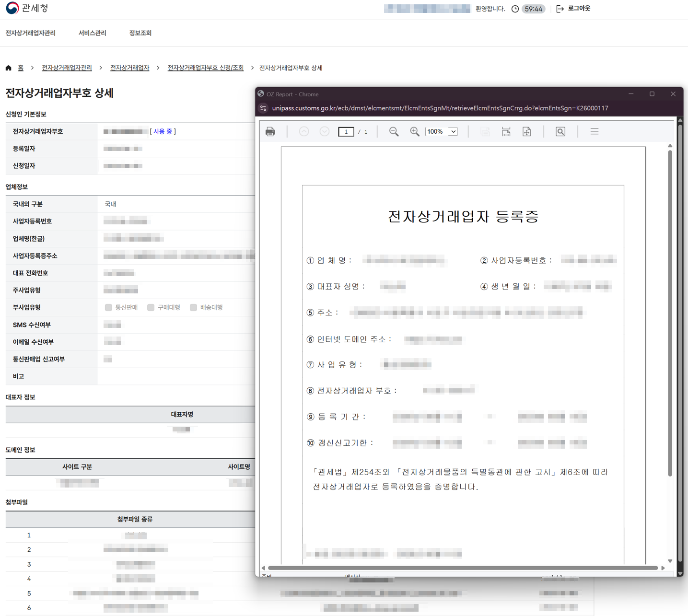Click 홈 breadcrumb link
This screenshot has width=688, height=616.
(21, 68)
